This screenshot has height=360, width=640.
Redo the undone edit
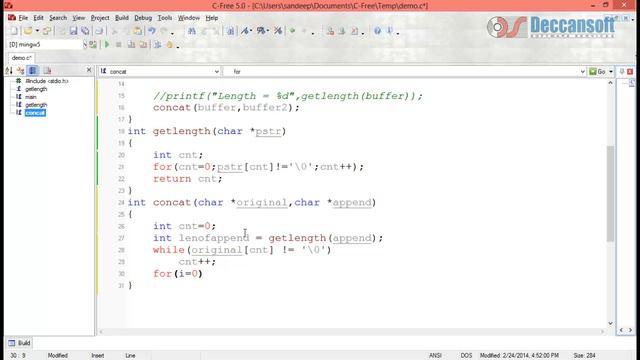coord(164,31)
